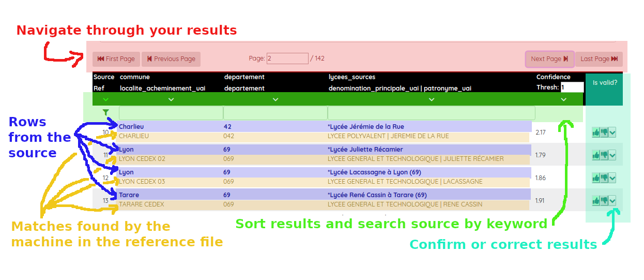Sort by commune column chevron
644x280 pixels.
[x=171, y=99]
